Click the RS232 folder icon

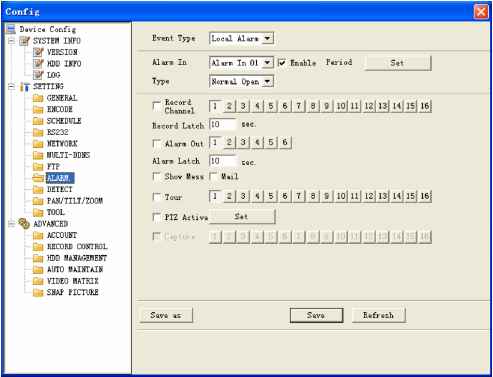(x=38, y=132)
